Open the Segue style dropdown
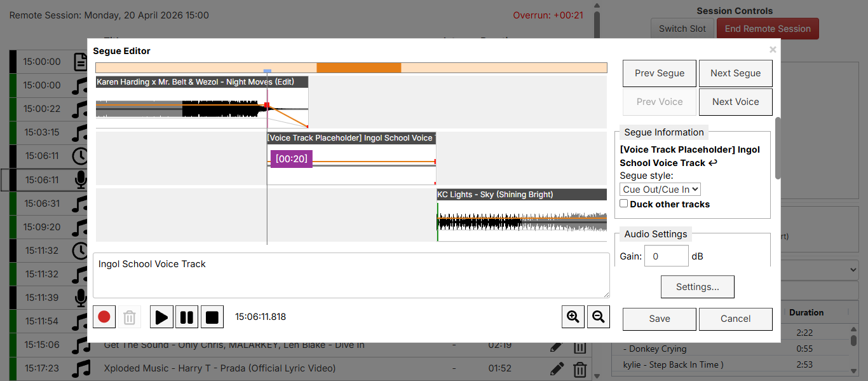 pos(660,189)
